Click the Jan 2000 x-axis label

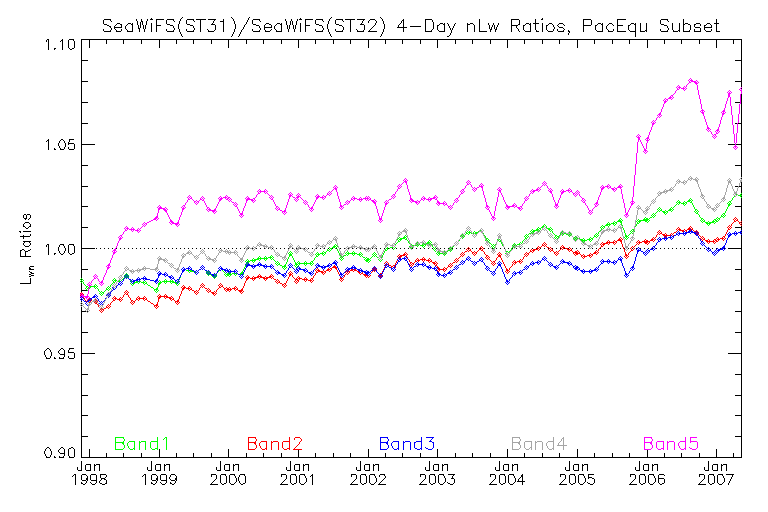228,473
